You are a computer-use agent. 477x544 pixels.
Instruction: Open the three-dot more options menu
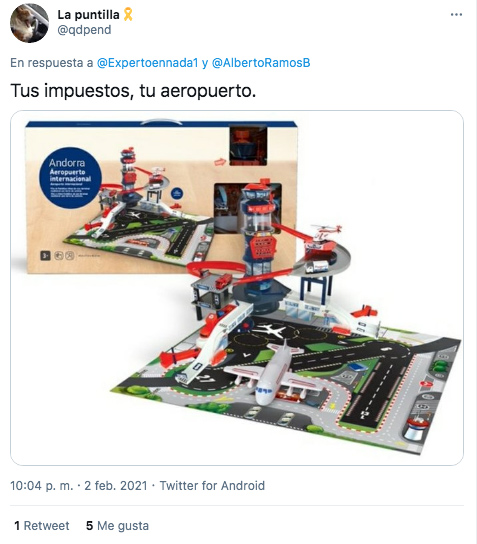(x=456, y=15)
